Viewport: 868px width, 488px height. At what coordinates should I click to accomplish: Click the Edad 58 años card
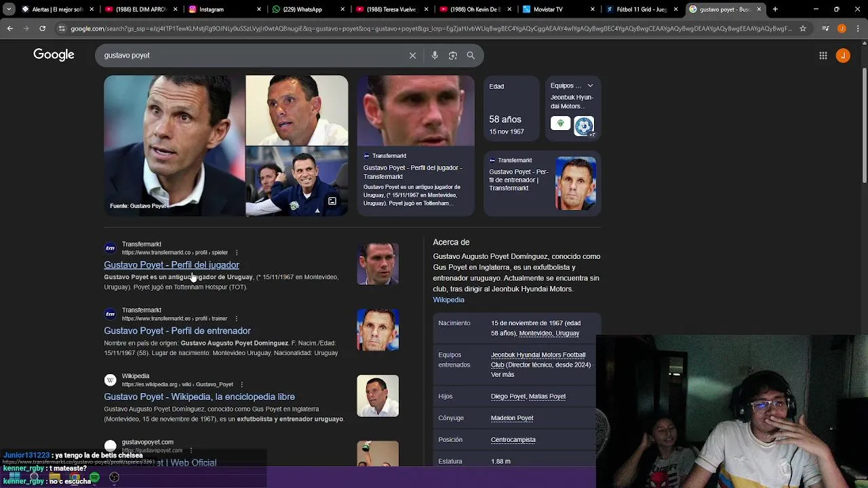[x=512, y=107]
